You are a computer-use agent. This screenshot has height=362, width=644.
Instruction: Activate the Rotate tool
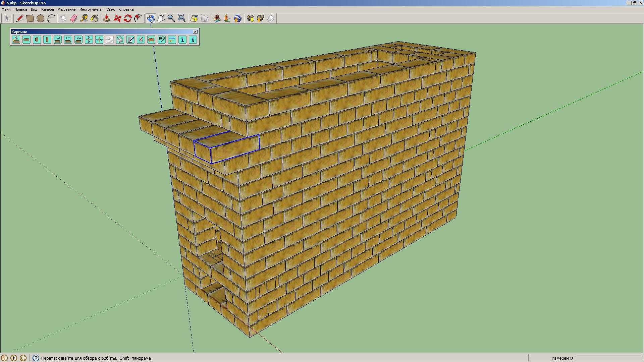pyautogui.click(x=127, y=18)
